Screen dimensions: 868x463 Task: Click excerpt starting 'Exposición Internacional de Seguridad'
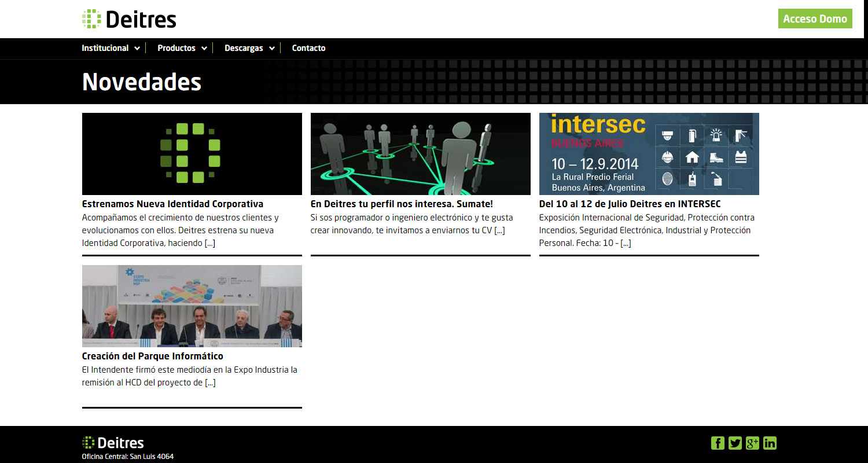[647, 230]
